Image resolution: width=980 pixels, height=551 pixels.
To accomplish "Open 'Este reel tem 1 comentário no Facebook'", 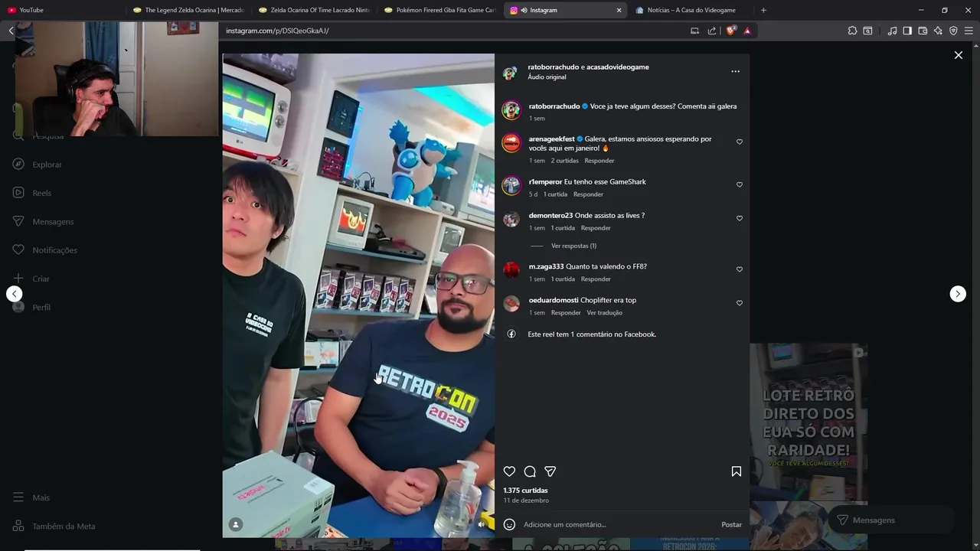I will pos(592,334).
